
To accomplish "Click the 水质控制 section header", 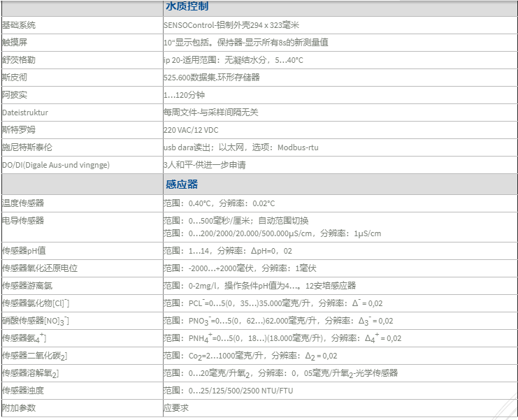I will [x=186, y=7].
